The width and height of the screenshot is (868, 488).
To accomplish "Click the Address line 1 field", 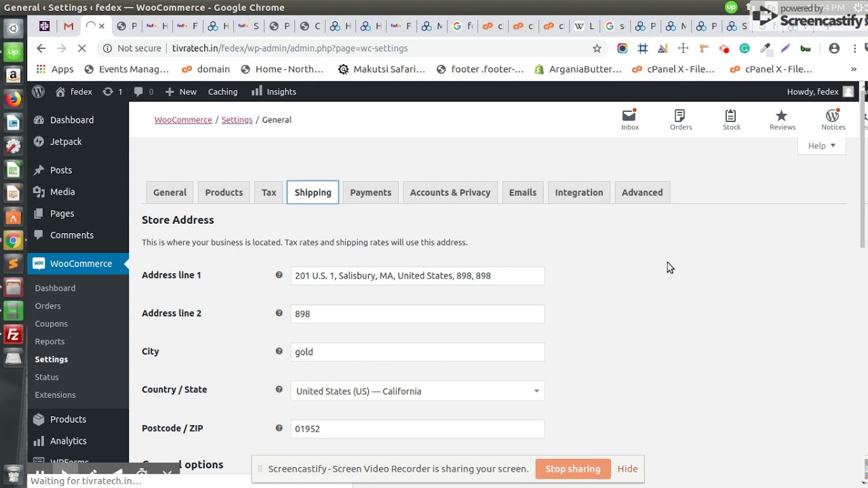I will click(417, 276).
